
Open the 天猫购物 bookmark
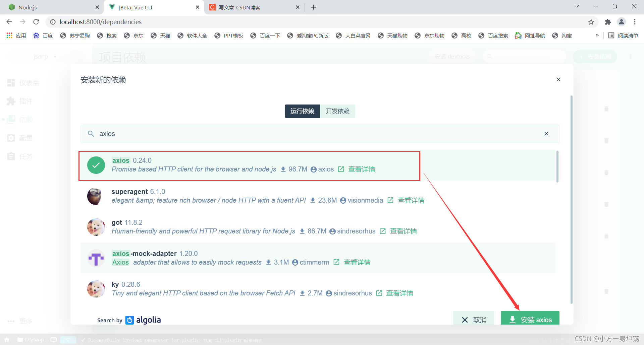392,36
